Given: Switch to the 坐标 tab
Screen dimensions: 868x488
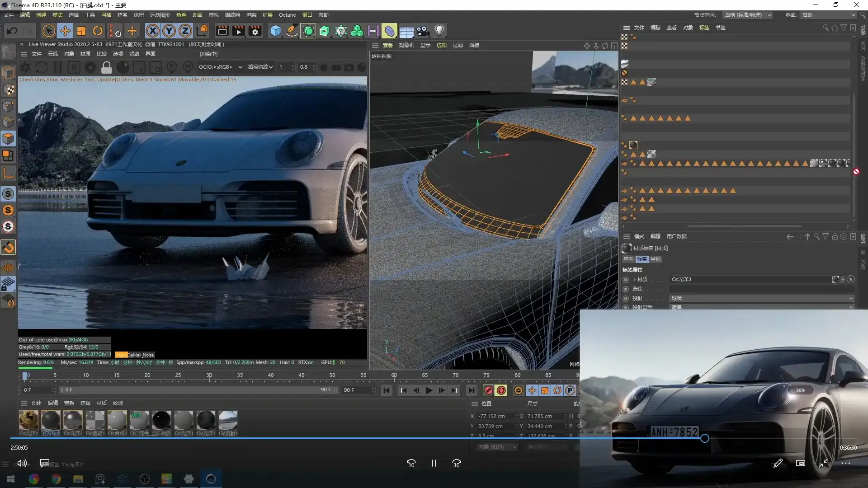Looking at the screenshot, I should [656, 259].
